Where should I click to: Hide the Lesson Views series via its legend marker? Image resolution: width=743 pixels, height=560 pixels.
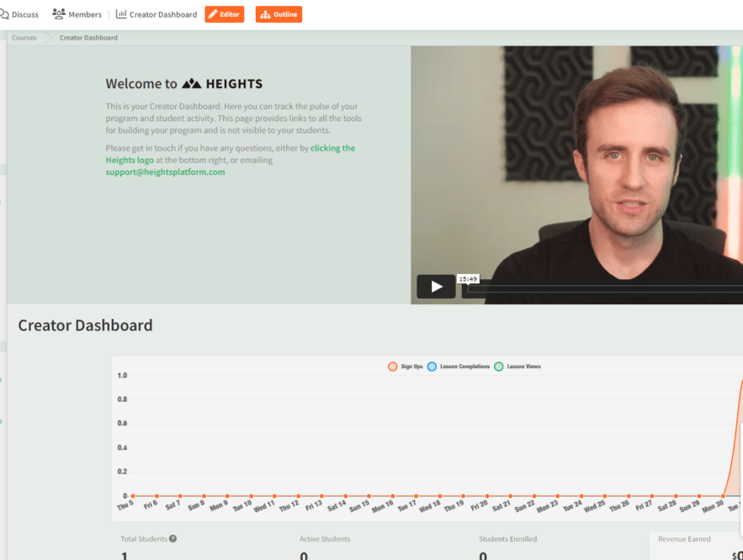point(502,367)
